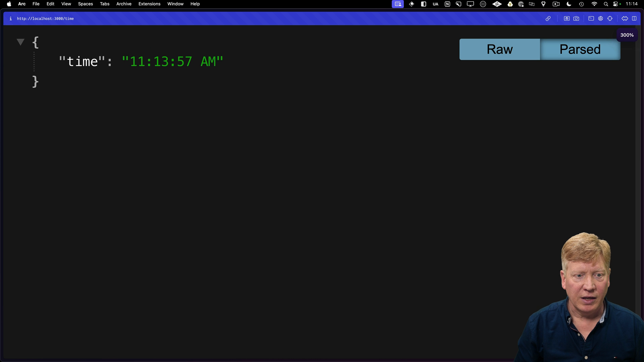Click the 11:14 menu bar clock
644x362 pixels.
pyautogui.click(x=632, y=4)
